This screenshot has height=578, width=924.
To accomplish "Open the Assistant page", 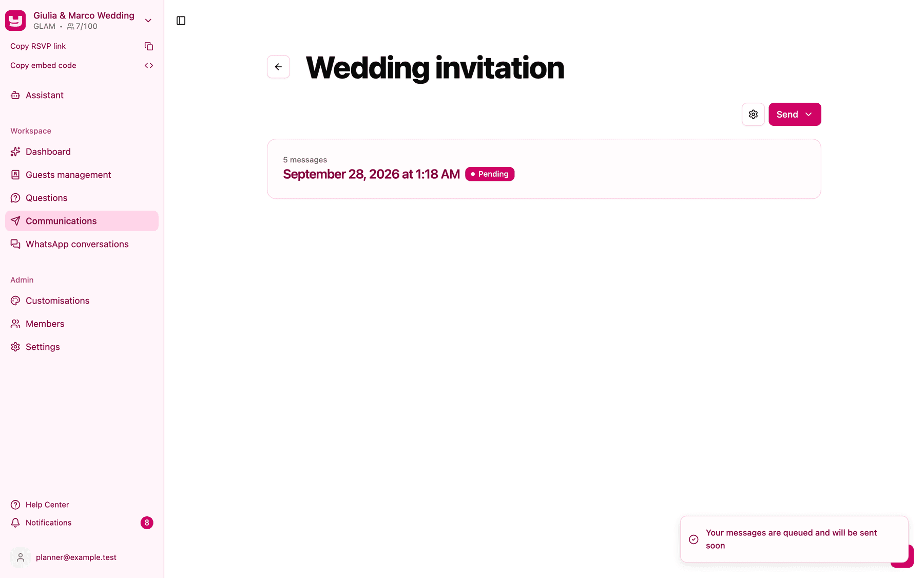I will (x=82, y=95).
